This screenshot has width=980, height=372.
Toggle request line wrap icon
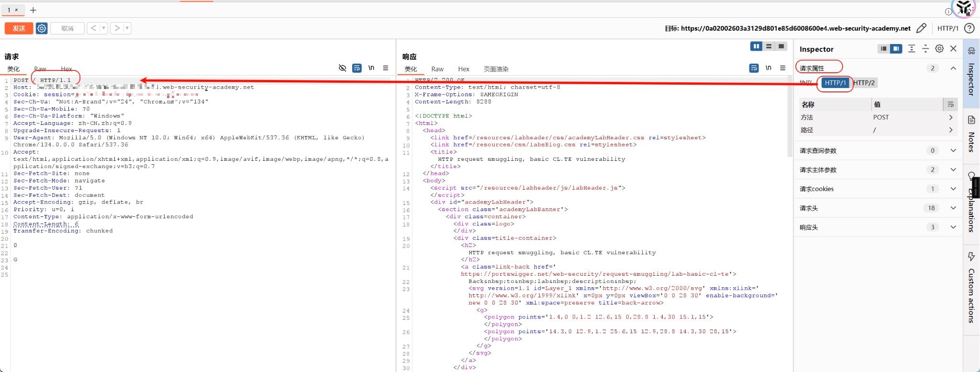357,68
